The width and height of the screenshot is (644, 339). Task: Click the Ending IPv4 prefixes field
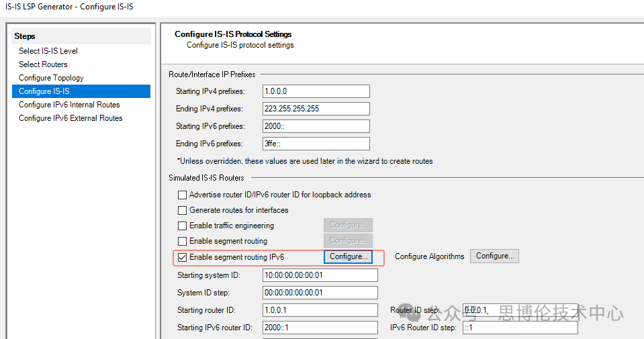pyautogui.click(x=316, y=109)
